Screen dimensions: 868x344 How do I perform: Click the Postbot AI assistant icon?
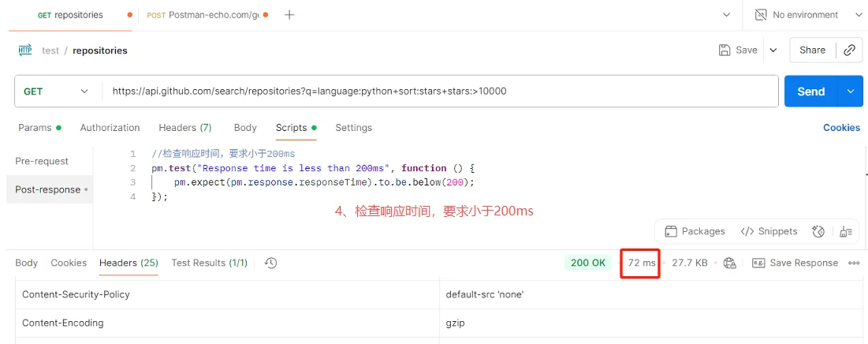(x=818, y=231)
